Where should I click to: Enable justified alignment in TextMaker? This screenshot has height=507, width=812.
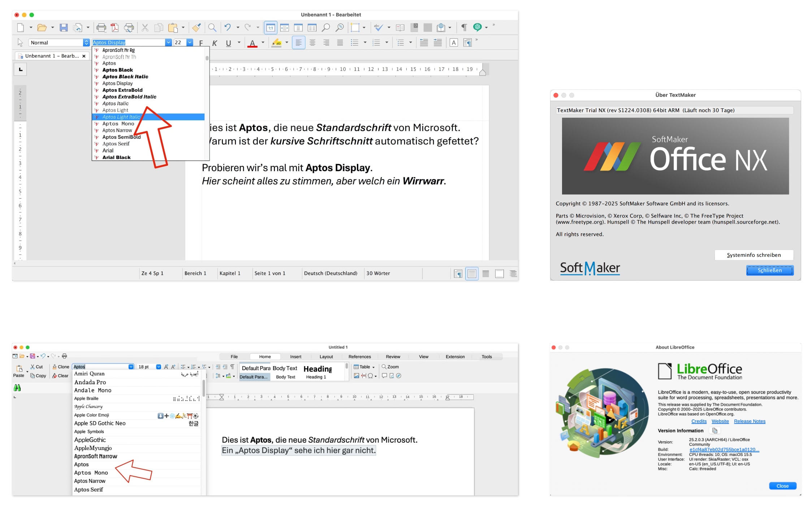340,43
